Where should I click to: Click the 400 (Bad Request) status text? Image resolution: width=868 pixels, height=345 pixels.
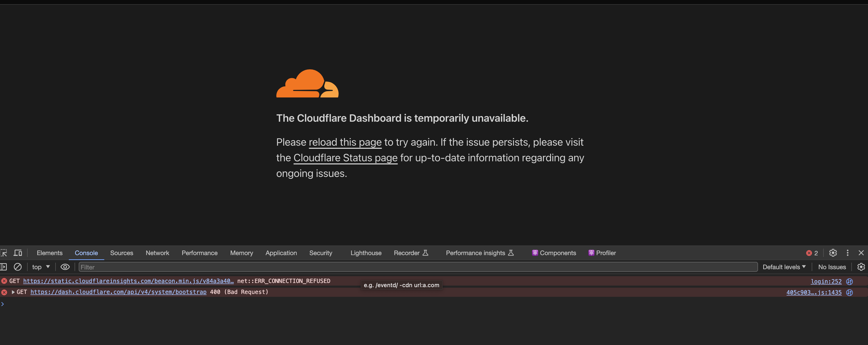(239, 292)
